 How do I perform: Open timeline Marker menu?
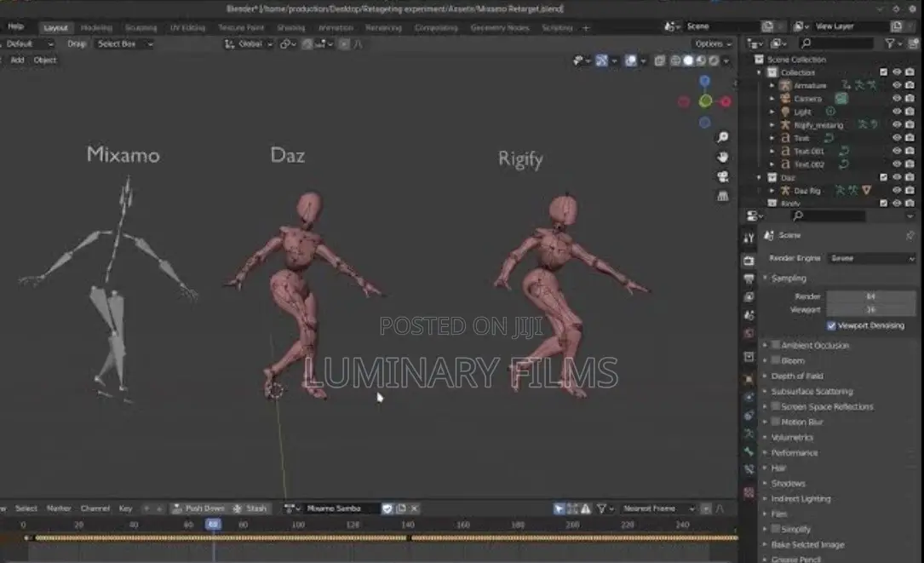59,508
